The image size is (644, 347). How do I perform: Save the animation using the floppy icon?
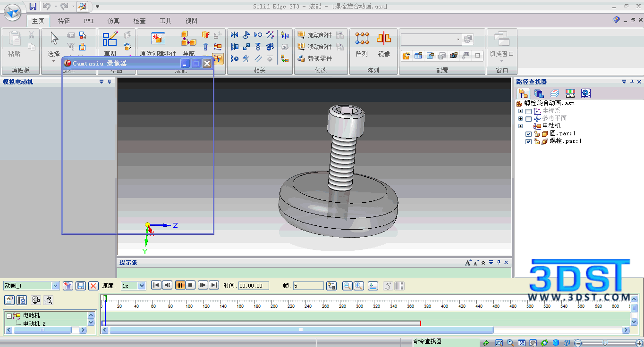[80, 286]
